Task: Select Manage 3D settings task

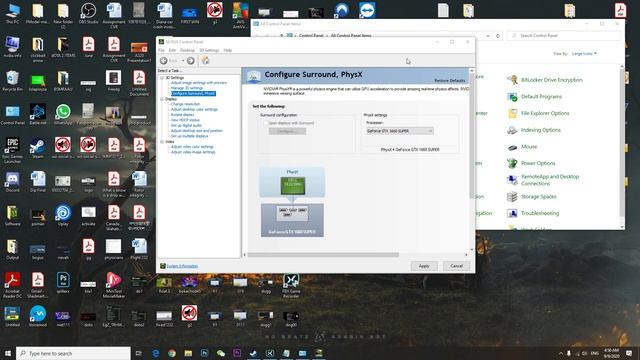Action: (x=187, y=88)
